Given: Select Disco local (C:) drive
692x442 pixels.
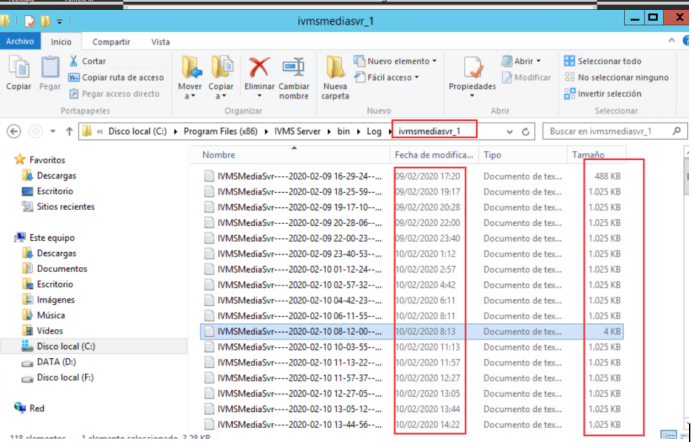Looking at the screenshot, I should point(58,346).
